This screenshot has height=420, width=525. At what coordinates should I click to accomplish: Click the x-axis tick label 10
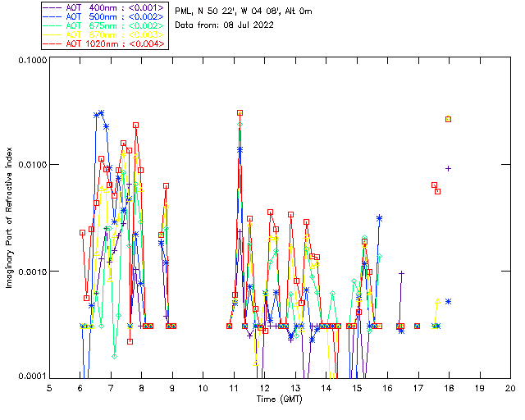tap(203, 387)
